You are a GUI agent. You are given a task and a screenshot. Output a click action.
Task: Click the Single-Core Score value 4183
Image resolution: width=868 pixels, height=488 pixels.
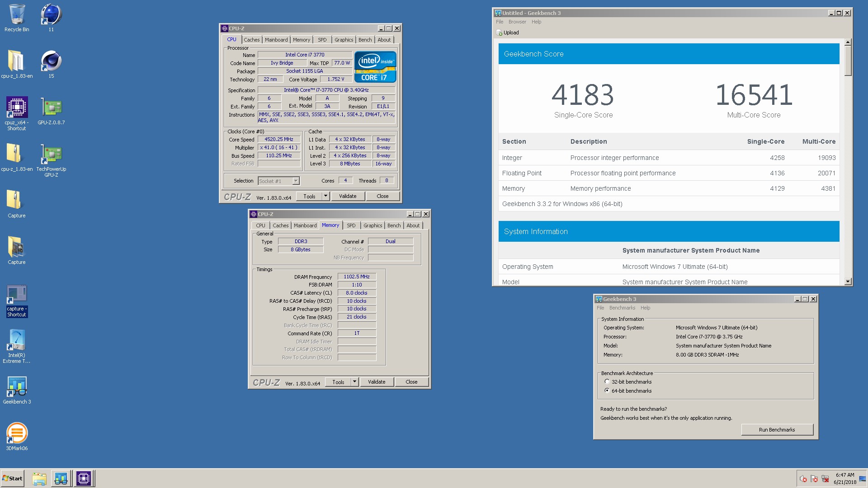[x=583, y=95]
